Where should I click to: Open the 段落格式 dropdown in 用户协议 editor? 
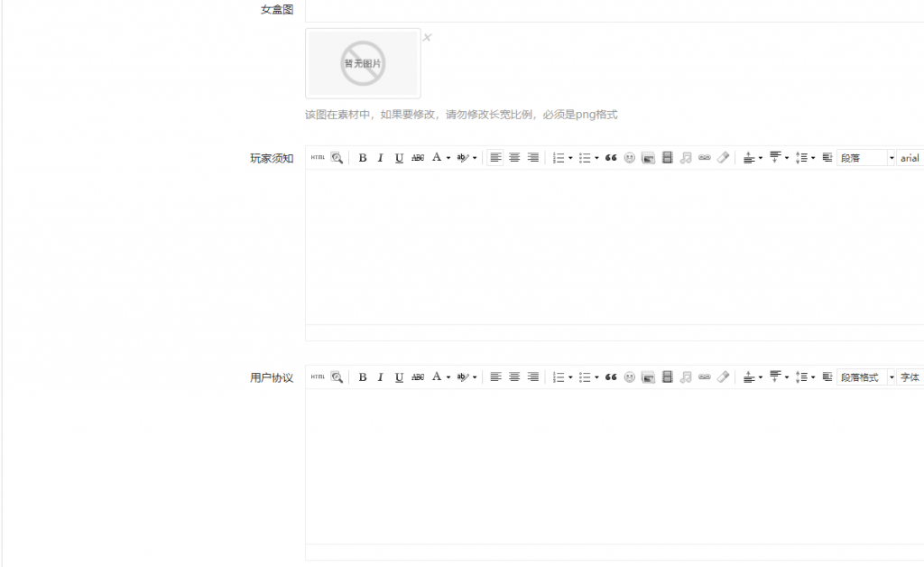tap(864, 377)
